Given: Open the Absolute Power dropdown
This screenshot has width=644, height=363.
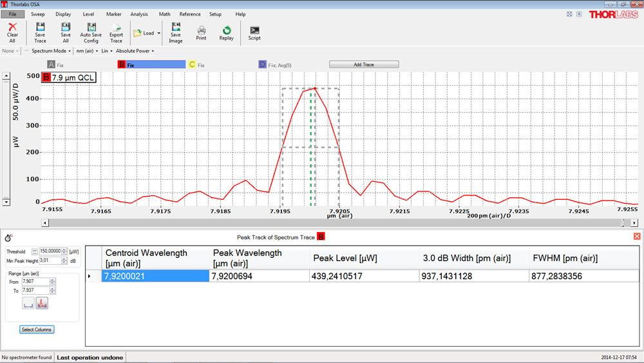Looking at the screenshot, I should pos(135,51).
